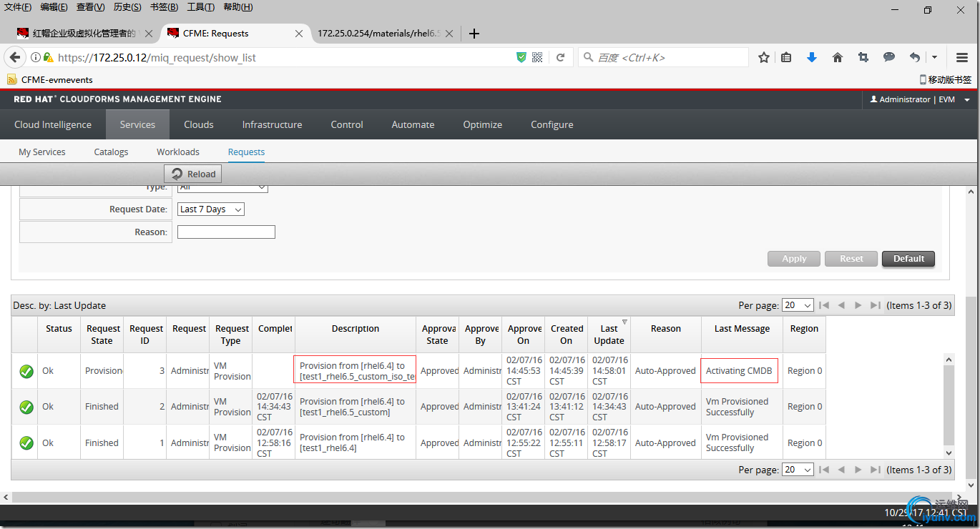
Task: Open the Configure navigation tab
Action: 552,124
